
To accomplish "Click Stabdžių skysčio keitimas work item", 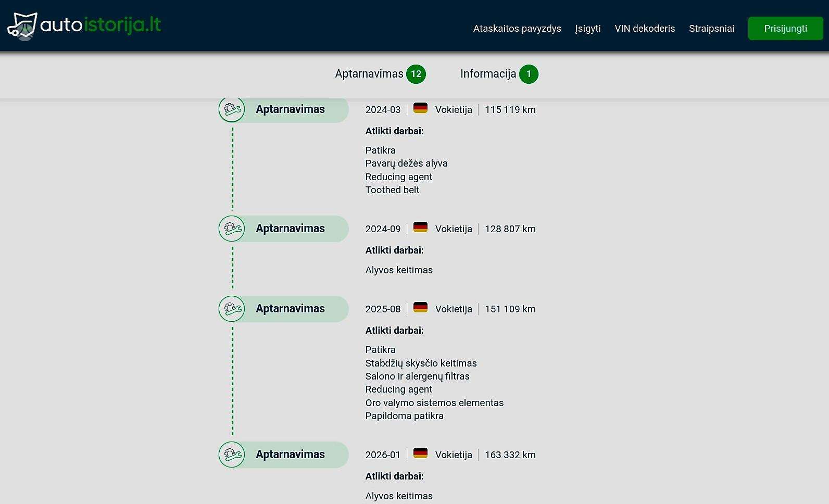I will [x=421, y=363].
